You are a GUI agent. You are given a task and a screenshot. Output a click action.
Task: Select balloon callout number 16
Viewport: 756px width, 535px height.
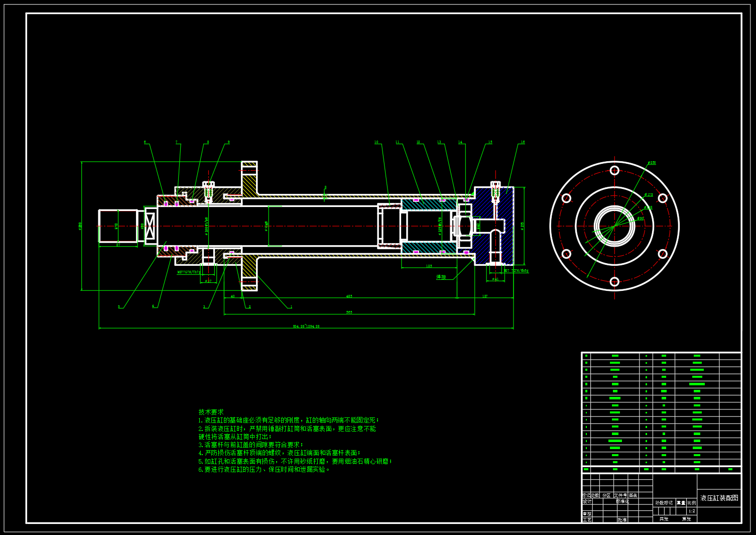(x=524, y=142)
